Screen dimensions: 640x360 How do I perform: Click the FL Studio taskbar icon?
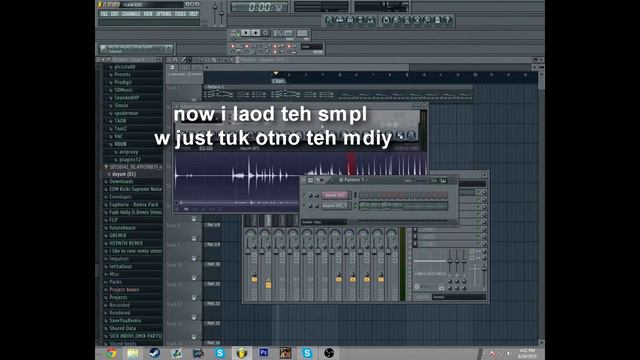point(242,353)
